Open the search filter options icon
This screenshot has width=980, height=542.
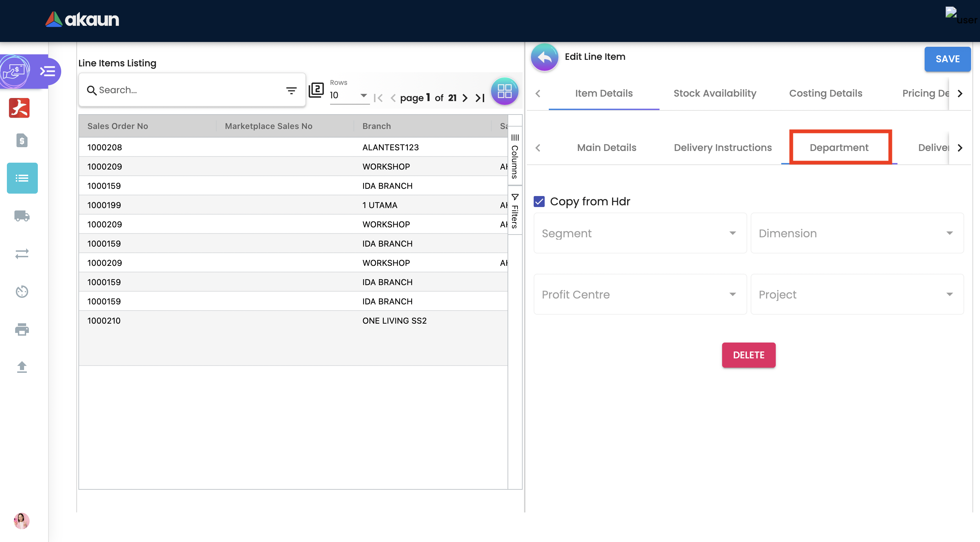[291, 90]
